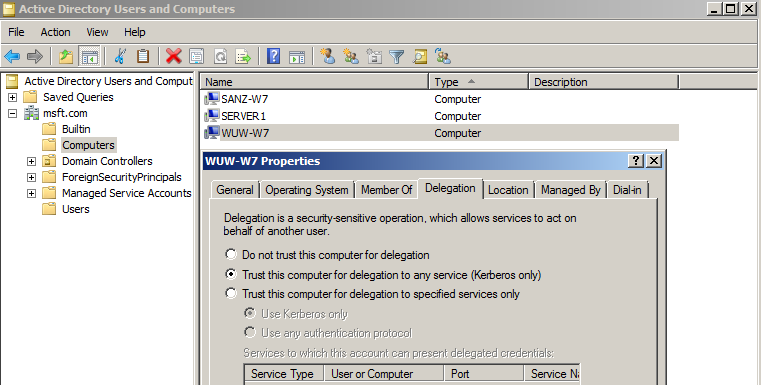This screenshot has height=385, width=761.
Task: Click the red Delete X icon
Action: point(173,57)
